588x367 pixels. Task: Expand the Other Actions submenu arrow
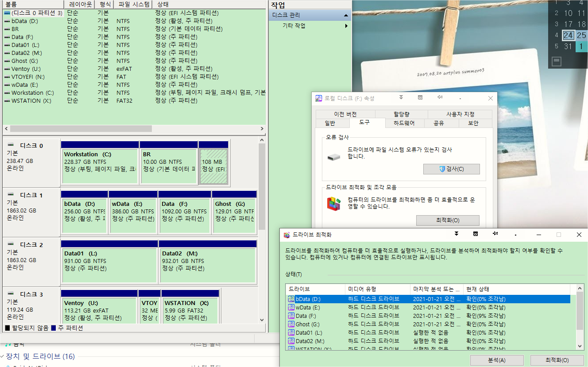point(346,26)
